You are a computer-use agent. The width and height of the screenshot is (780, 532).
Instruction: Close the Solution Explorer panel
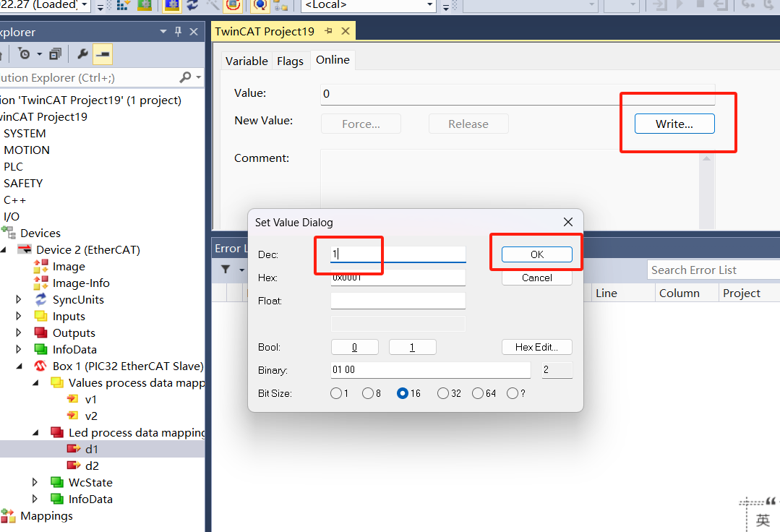194,32
